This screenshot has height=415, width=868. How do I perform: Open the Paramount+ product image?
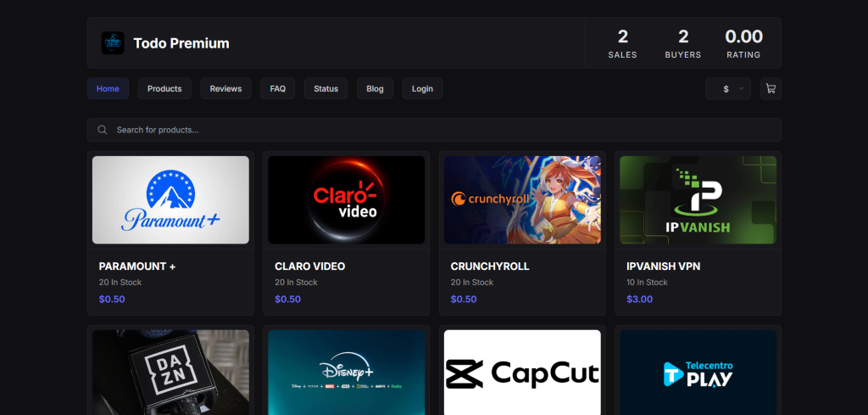[170, 200]
